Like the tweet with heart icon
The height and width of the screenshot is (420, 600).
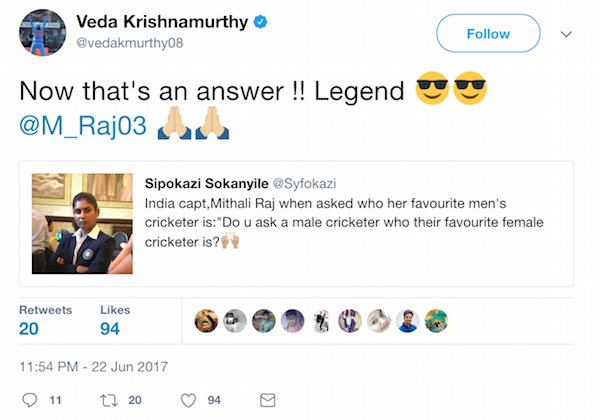pos(187,400)
